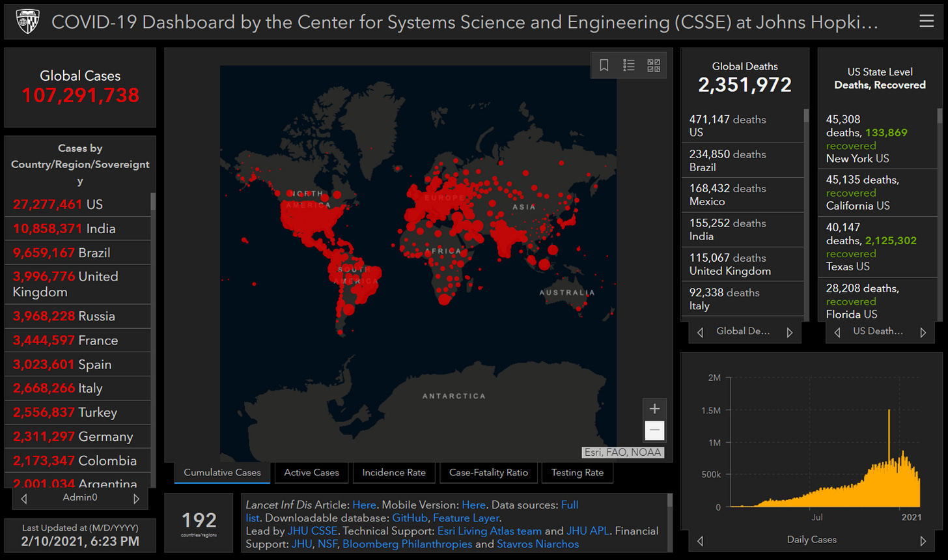Open the NSF link
Viewport: 948px width, 560px height.
[328, 544]
